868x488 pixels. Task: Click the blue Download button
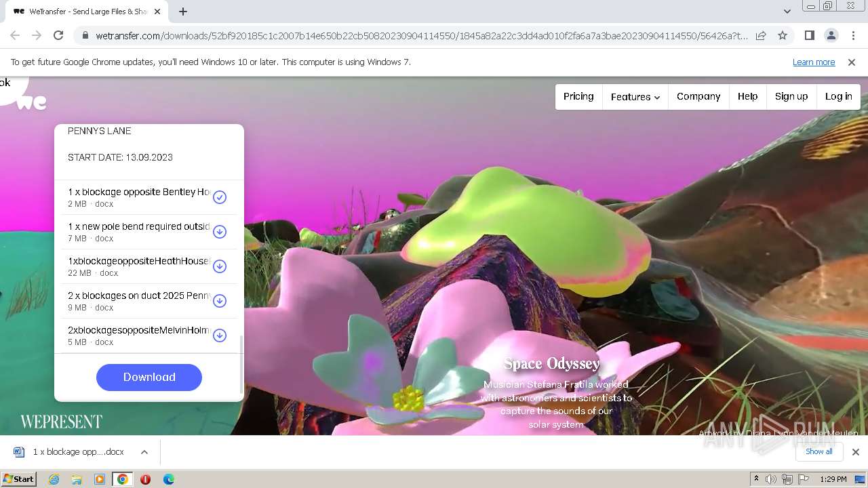[149, 378]
